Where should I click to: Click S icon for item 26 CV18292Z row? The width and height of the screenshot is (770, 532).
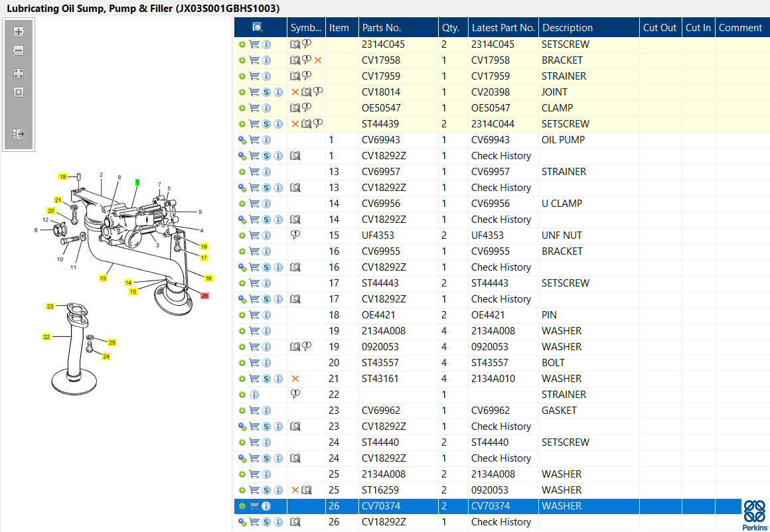click(x=266, y=521)
